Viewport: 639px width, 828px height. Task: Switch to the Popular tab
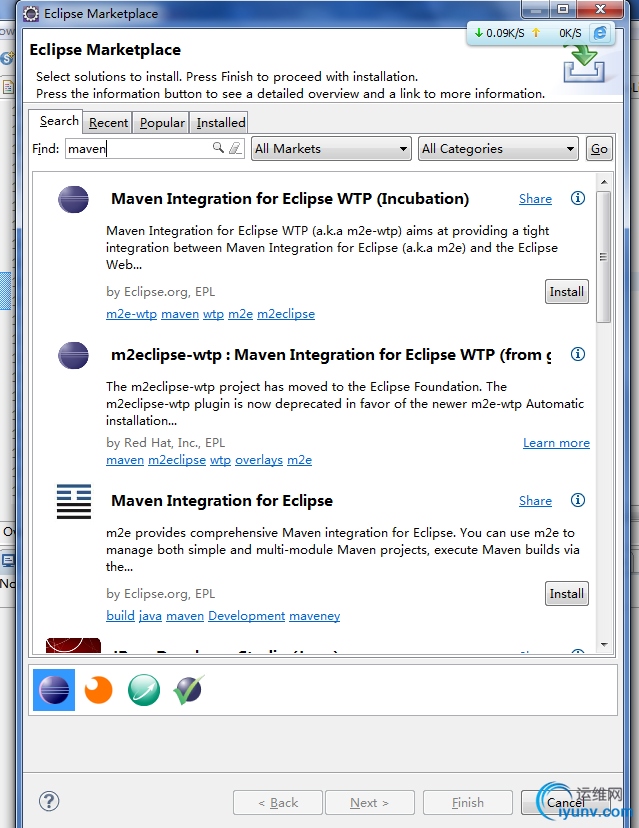pyautogui.click(x=162, y=123)
